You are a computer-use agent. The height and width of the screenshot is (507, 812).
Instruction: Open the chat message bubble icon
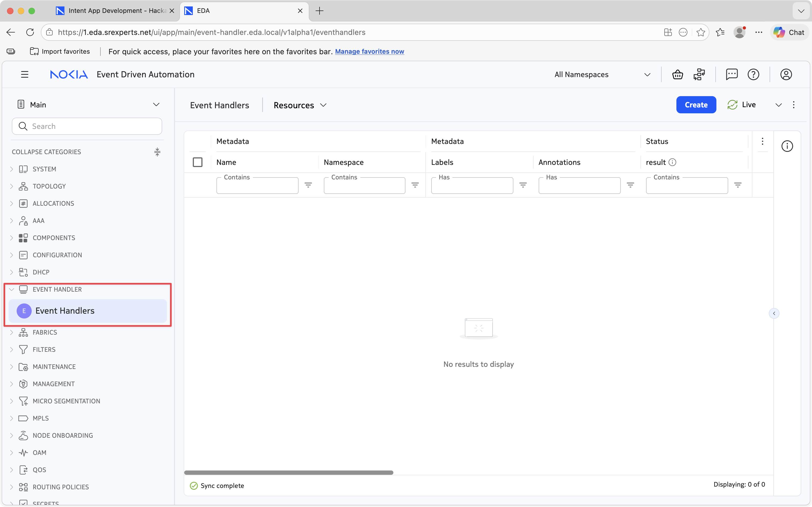(x=731, y=74)
